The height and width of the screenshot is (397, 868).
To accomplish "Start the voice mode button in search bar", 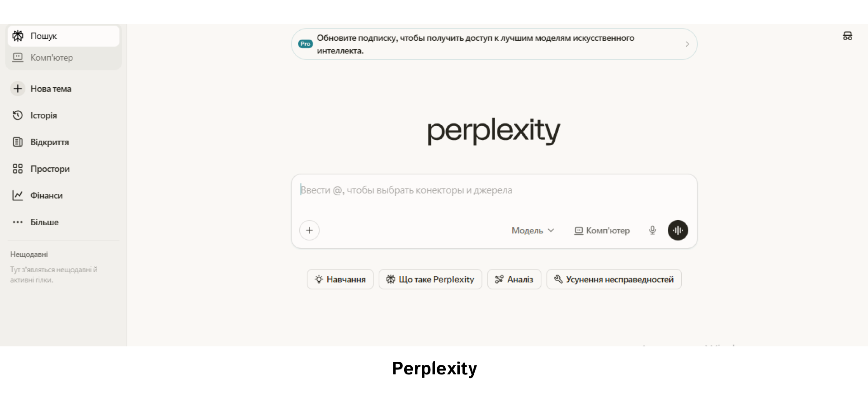I will 678,230.
